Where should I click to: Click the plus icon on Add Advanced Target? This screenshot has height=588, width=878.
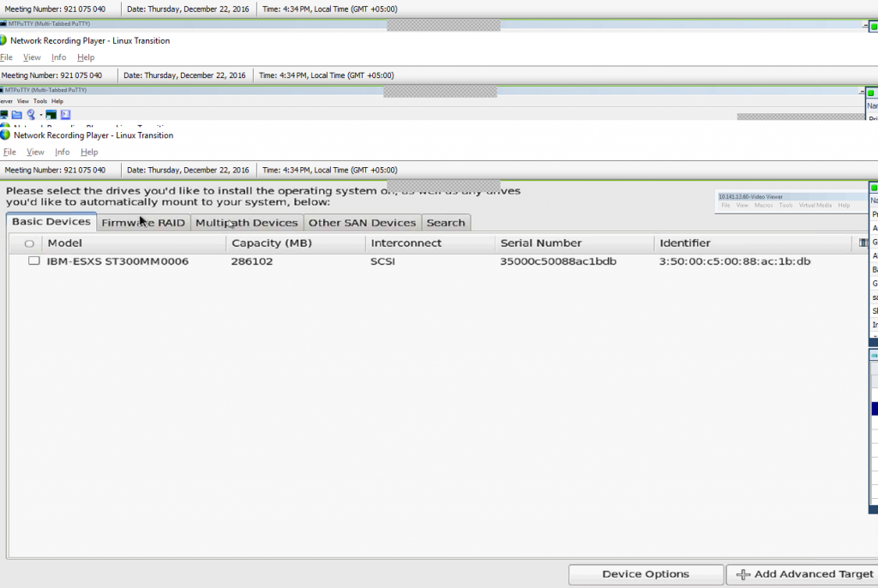pos(743,574)
